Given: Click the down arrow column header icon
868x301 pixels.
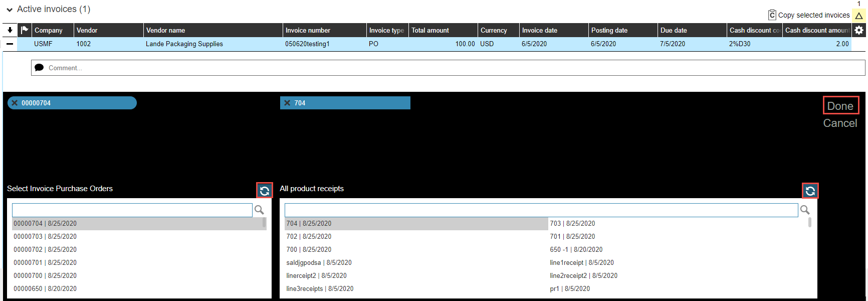Looking at the screenshot, I should coord(10,30).
